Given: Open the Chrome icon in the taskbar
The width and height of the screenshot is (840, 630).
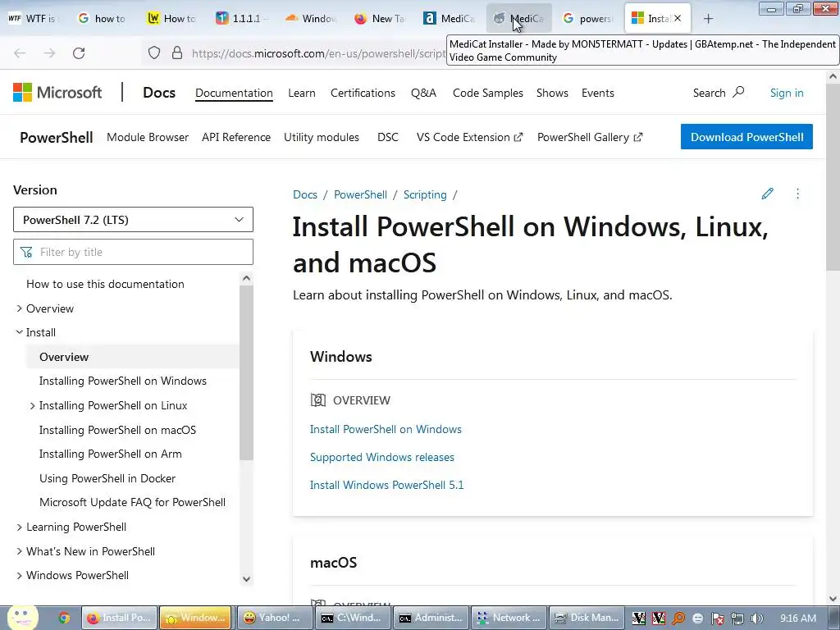Looking at the screenshot, I should 64,618.
